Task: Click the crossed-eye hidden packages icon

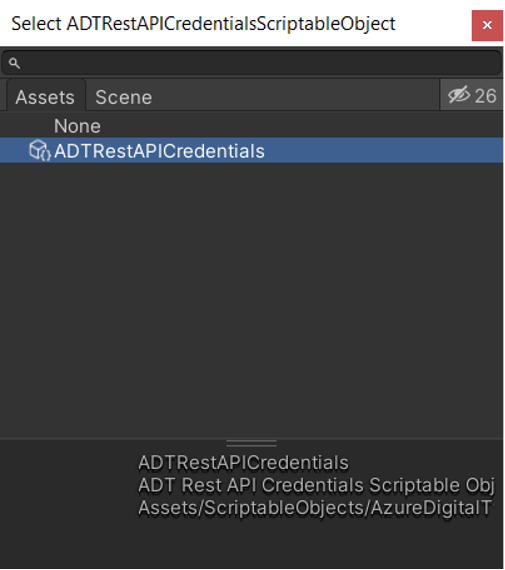Action: click(x=458, y=96)
